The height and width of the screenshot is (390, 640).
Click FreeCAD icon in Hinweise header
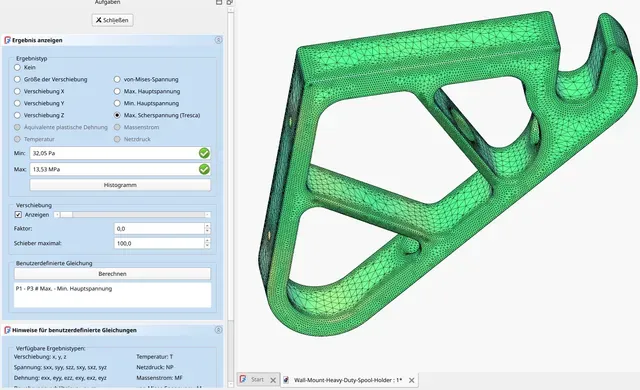pyautogui.click(x=7, y=330)
